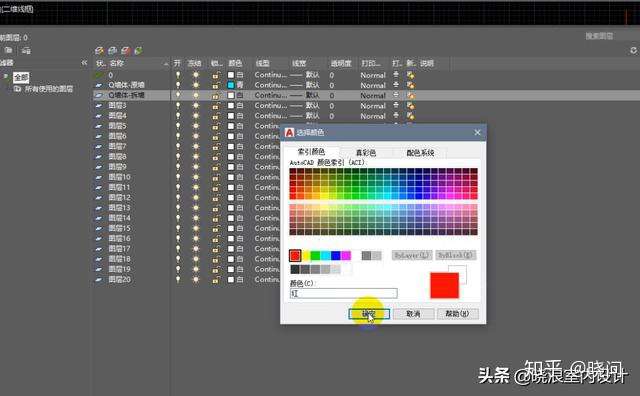The image size is (640, 396).
Task: Switch to the 真彩色 tab
Action: click(x=366, y=153)
